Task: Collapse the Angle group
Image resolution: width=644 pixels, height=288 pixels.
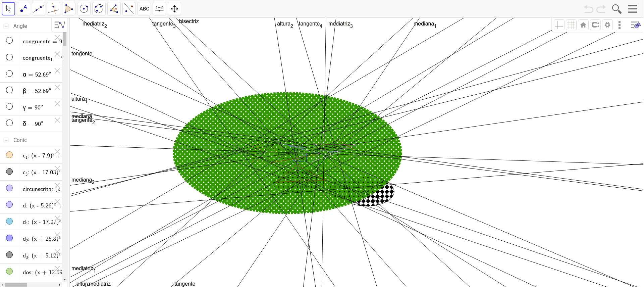Action: click(6, 26)
